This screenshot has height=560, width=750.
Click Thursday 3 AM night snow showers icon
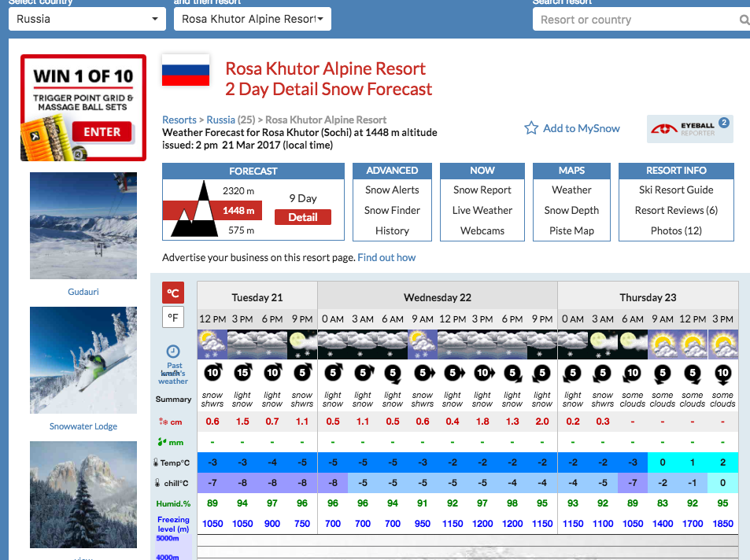603,344
